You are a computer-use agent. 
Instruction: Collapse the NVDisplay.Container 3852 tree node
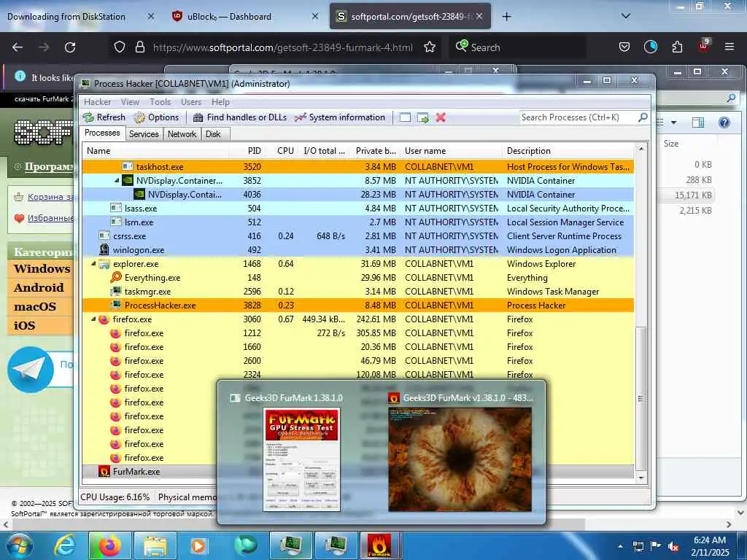coord(117,181)
